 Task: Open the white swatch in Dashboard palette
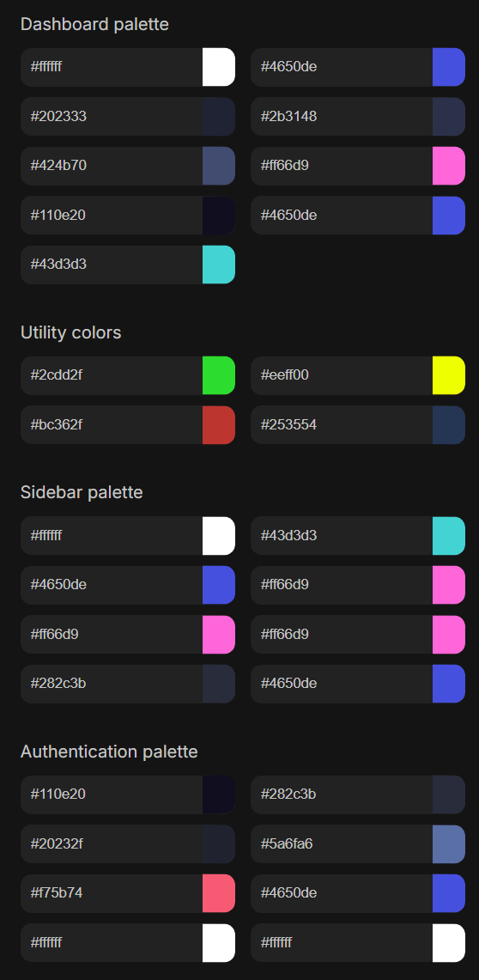pos(219,67)
